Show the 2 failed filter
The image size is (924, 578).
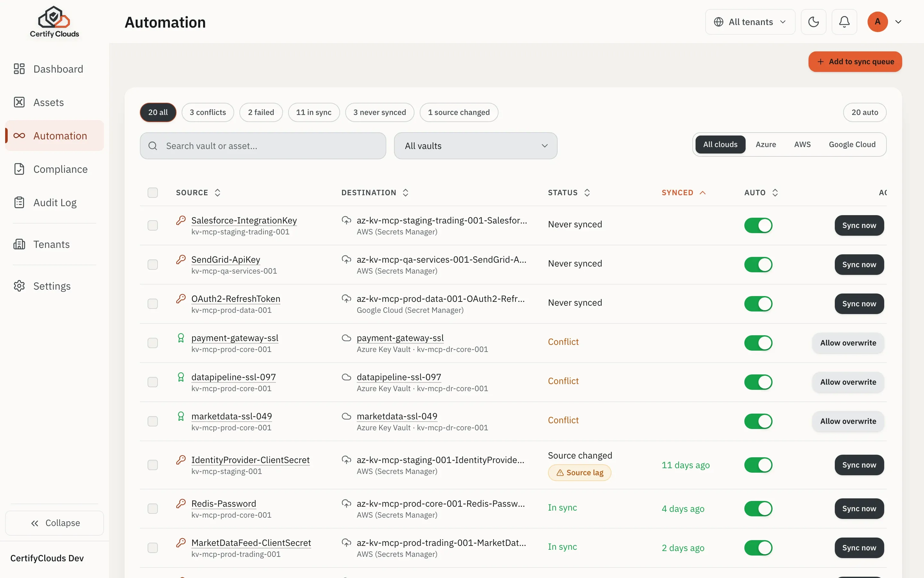(x=261, y=112)
